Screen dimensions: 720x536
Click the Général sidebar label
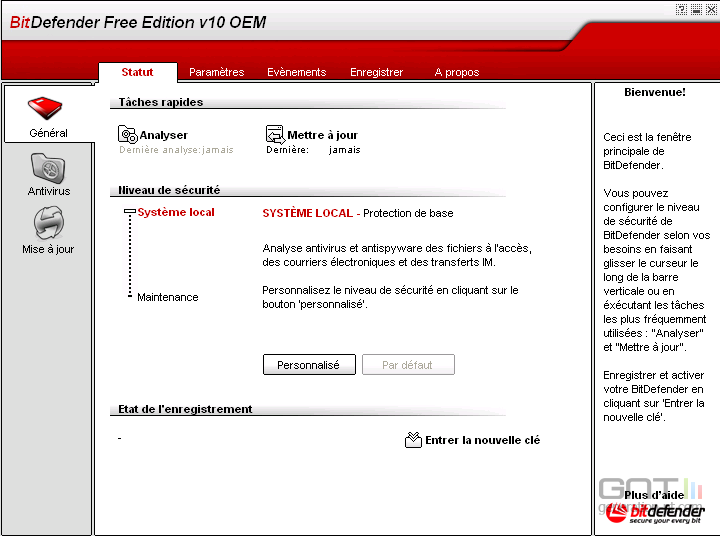coord(48,133)
